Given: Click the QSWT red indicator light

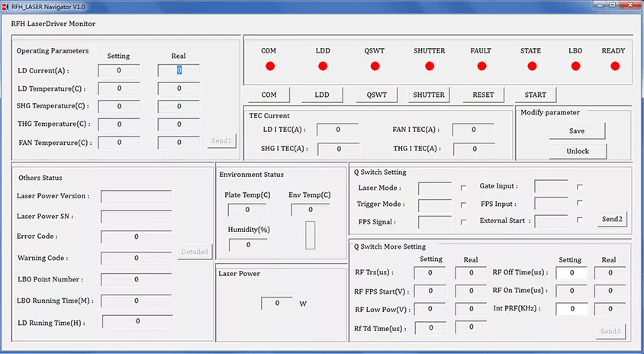Looking at the screenshot, I should point(375,66).
